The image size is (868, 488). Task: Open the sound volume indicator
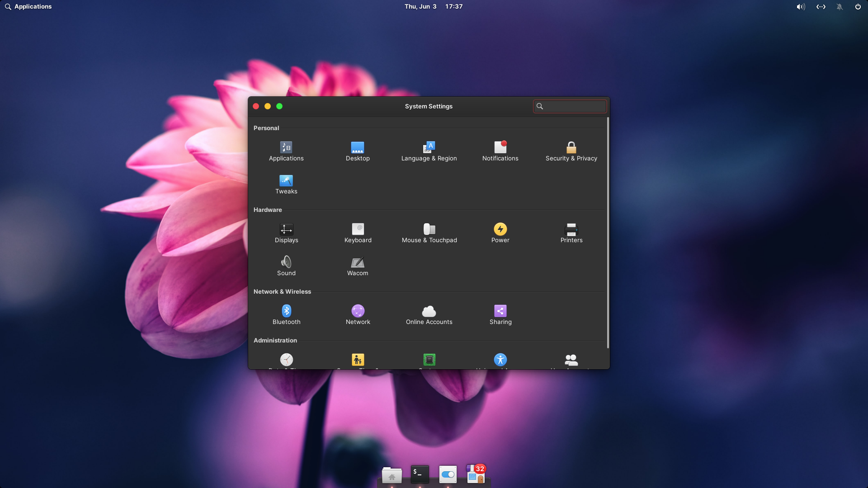pyautogui.click(x=801, y=7)
